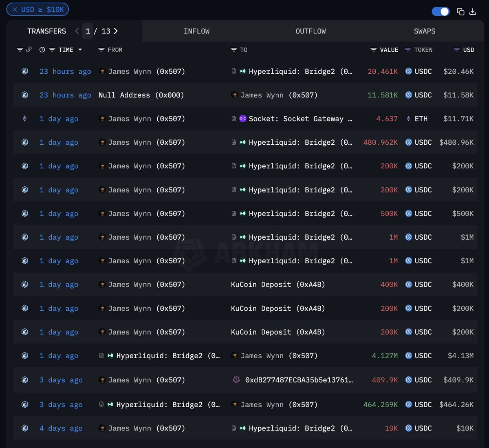Open the TIME column filter
The height and width of the screenshot is (448, 489).
(x=52, y=50)
